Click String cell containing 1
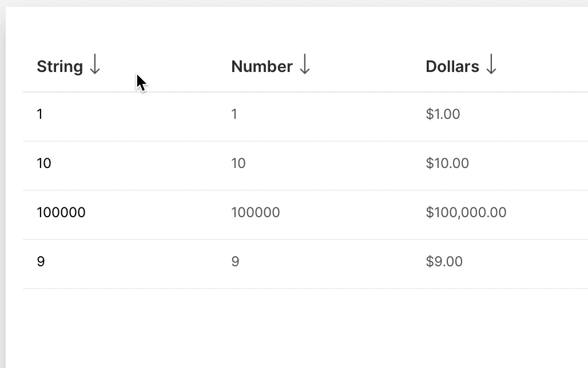Screen dimensions: 588x368 (x=40, y=114)
